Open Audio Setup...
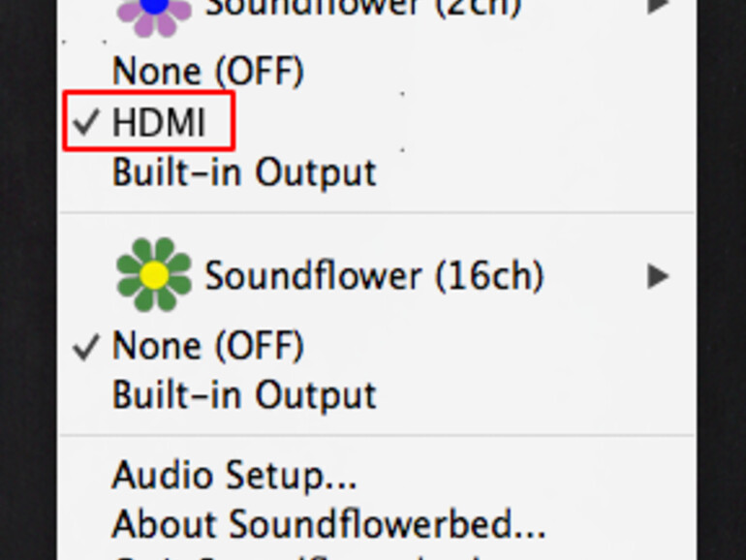Image resolution: width=746 pixels, height=560 pixels. [234, 476]
